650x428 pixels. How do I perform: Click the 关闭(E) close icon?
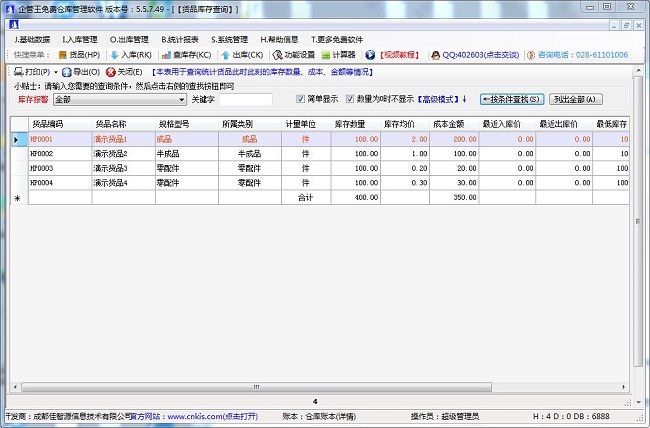[111, 72]
